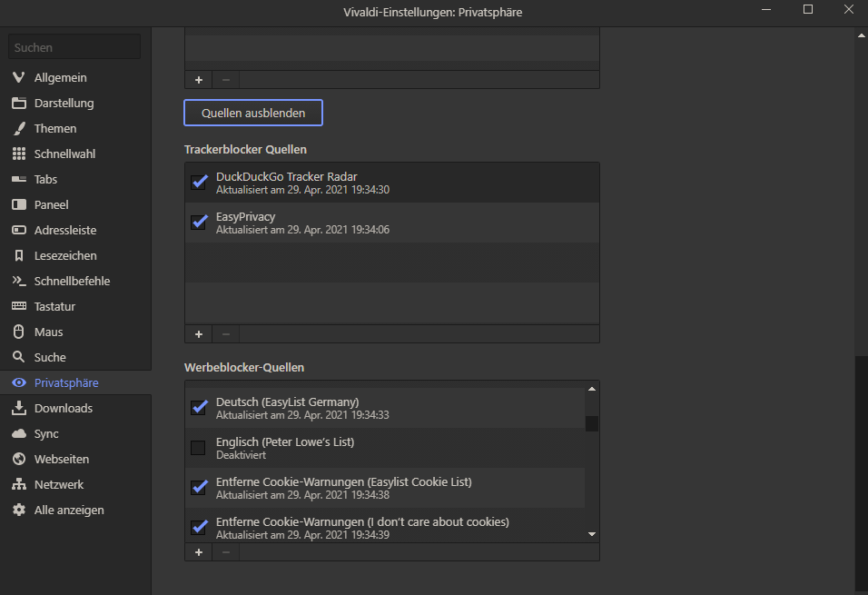Viewport: 868px width, 595px height.
Task: Enable Englisch (Peter Lowe's List)
Action: (198, 448)
